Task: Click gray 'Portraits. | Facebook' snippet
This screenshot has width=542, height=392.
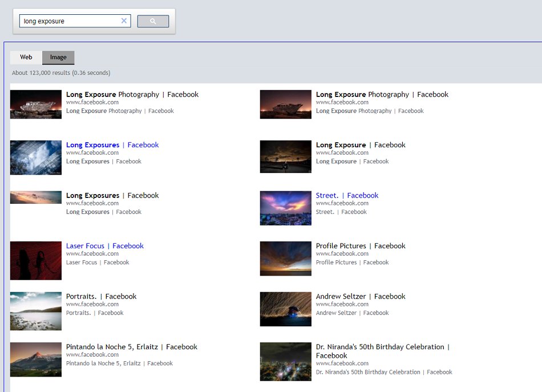Action: point(95,313)
